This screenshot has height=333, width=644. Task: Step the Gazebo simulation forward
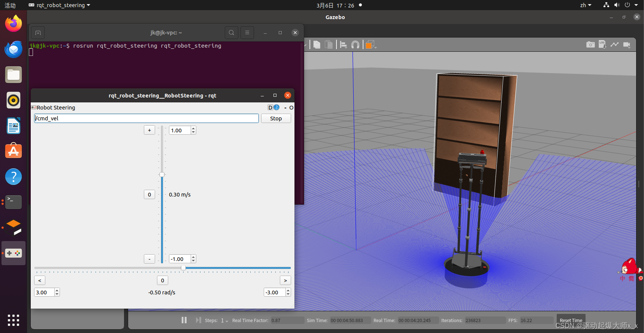198,320
